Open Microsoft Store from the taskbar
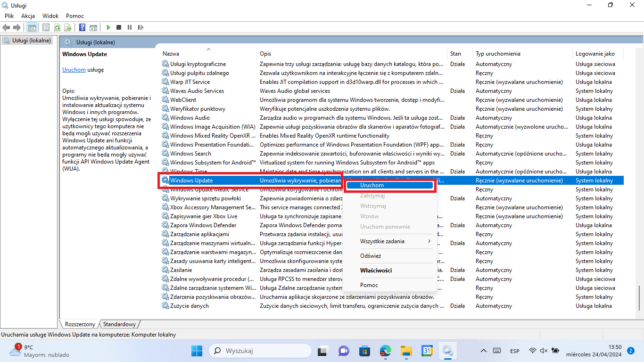This screenshot has height=362, width=644. tap(364, 351)
